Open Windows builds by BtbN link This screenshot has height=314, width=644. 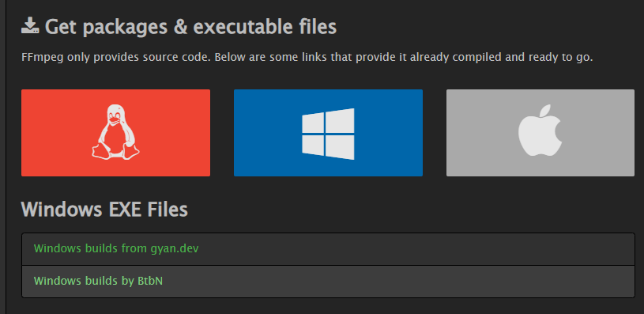point(98,281)
